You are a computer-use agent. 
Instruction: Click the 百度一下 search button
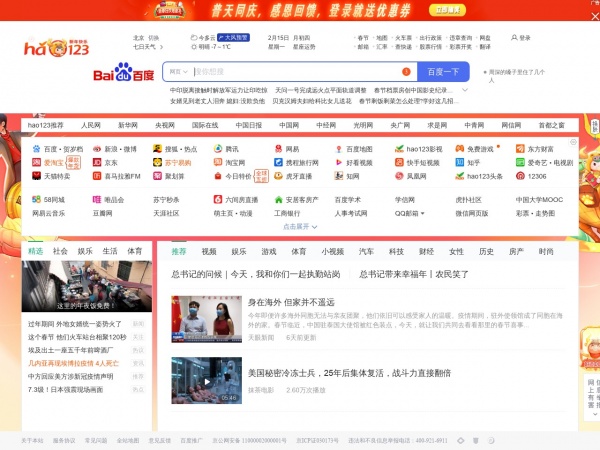tap(443, 72)
